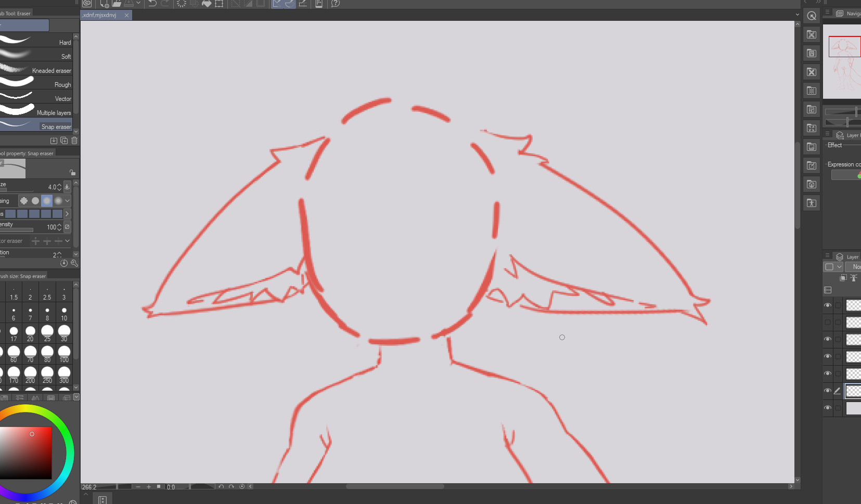The height and width of the screenshot is (504, 861).
Task: Click the Undo arrow in toolbar
Action: coord(152,3)
